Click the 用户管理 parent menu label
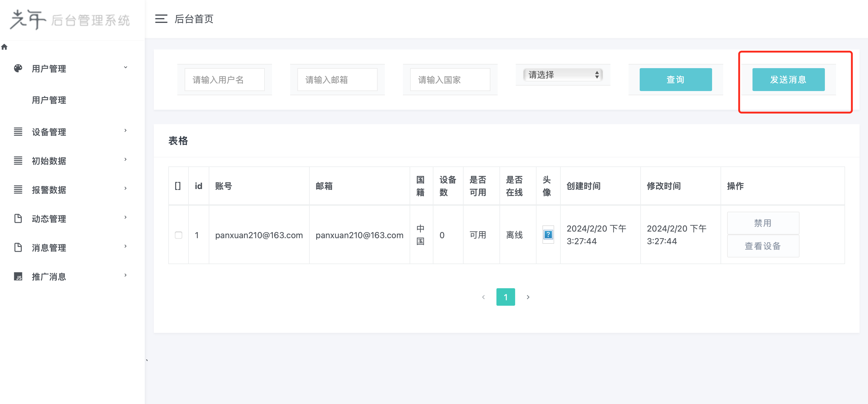868x404 pixels. pyautogui.click(x=49, y=69)
